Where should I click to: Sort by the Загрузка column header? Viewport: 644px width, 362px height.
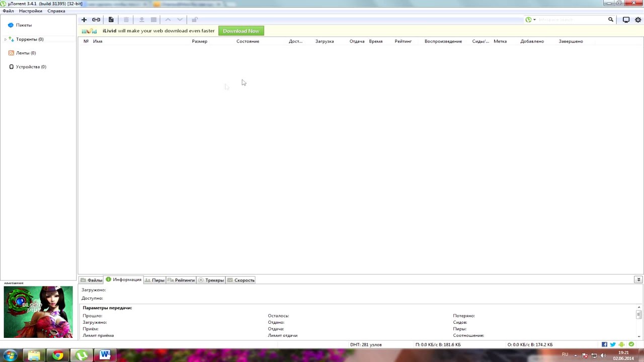[325, 41]
